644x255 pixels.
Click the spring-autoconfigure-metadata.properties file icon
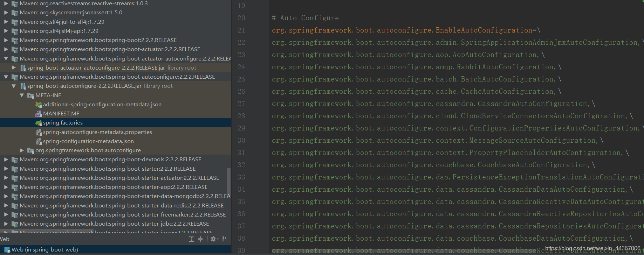point(39,132)
